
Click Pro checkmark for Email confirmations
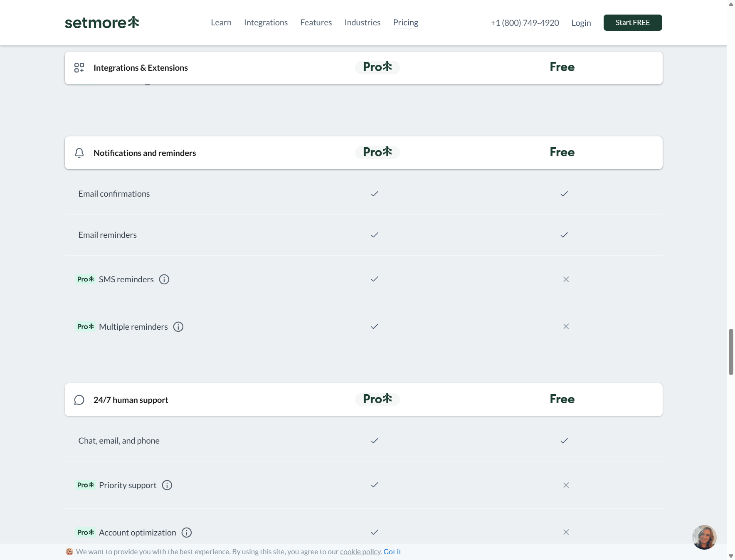tap(375, 194)
